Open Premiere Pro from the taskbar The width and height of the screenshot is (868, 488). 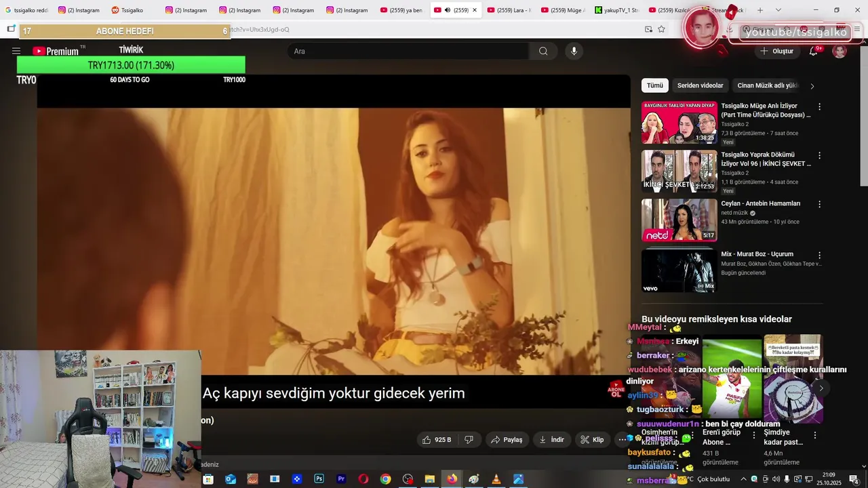pyautogui.click(x=341, y=479)
